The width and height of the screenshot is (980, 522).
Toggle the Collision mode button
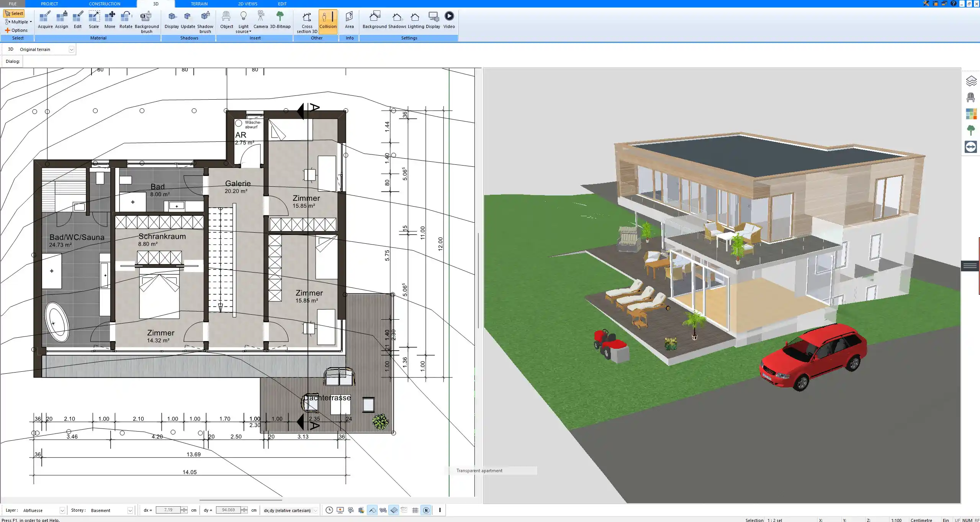coord(328,20)
